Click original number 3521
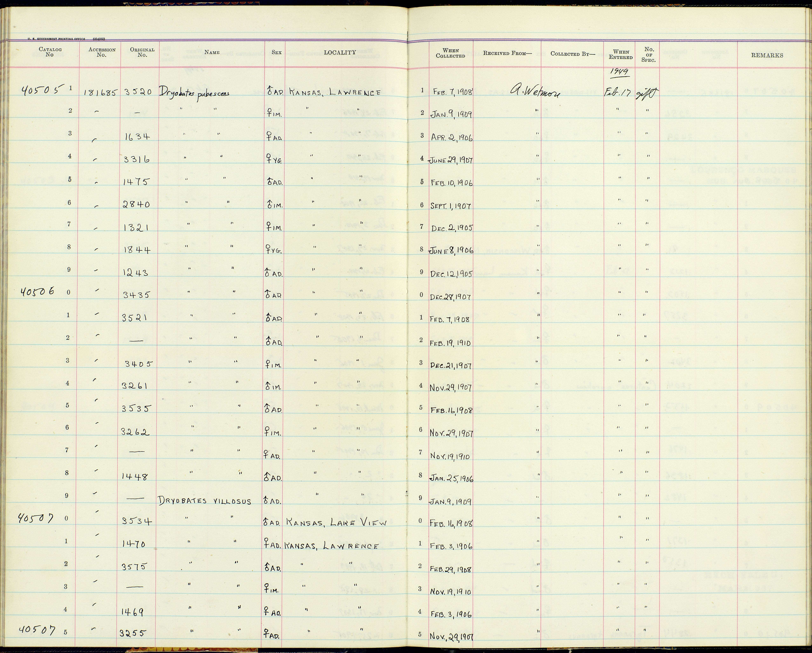812x653 pixels. pyautogui.click(x=134, y=318)
